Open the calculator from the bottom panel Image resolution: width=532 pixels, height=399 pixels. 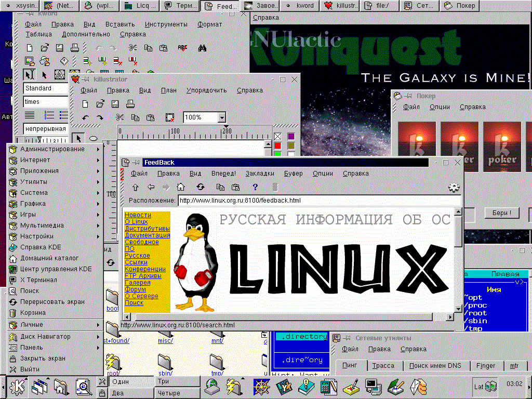pyautogui.click(x=328, y=387)
